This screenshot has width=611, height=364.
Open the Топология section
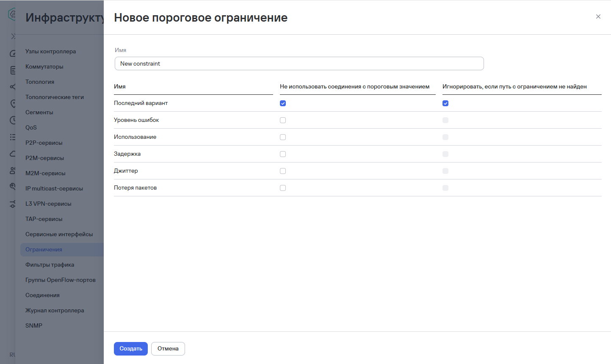[x=40, y=82]
